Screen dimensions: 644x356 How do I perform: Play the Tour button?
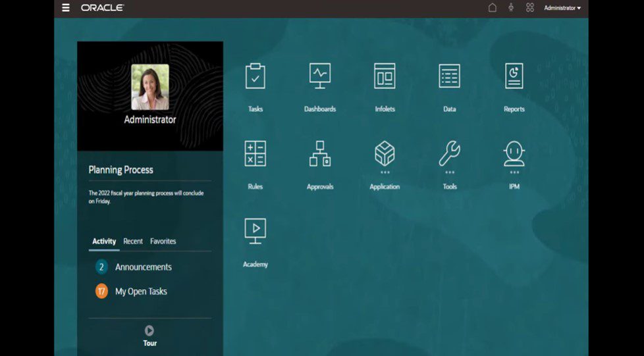pyautogui.click(x=149, y=330)
